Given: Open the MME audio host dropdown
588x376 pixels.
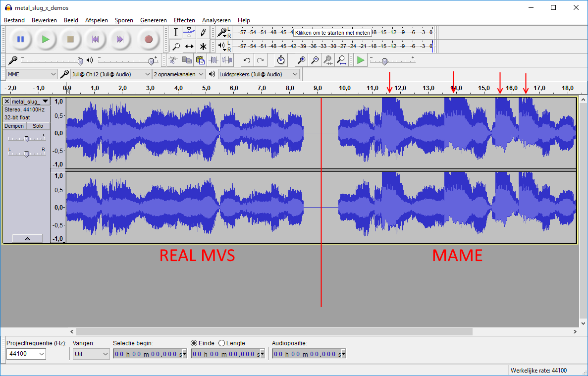Looking at the screenshot, I should point(32,74).
